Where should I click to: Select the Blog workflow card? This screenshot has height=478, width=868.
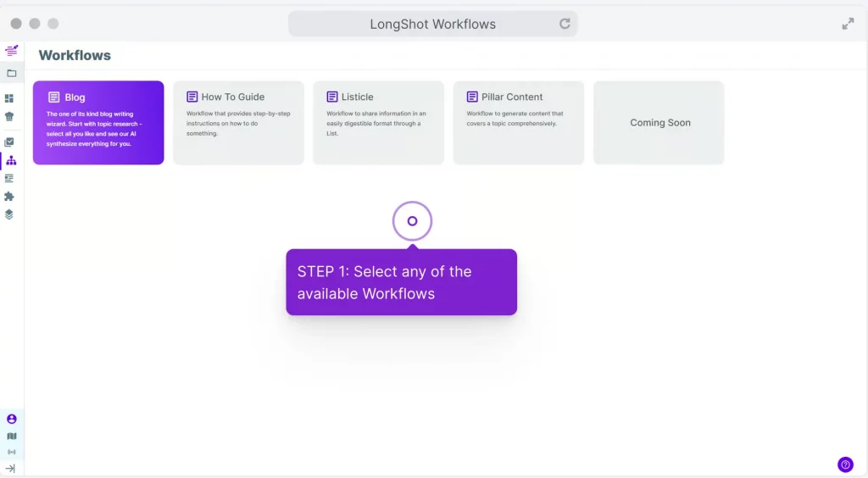coord(98,123)
